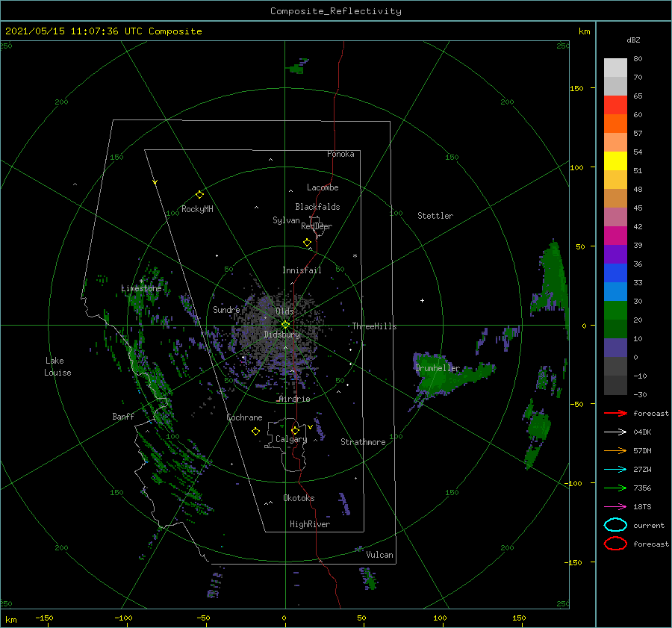Click the light blue swatch above 30 dBZ
Screen dimensions: 672x628
click(615, 291)
